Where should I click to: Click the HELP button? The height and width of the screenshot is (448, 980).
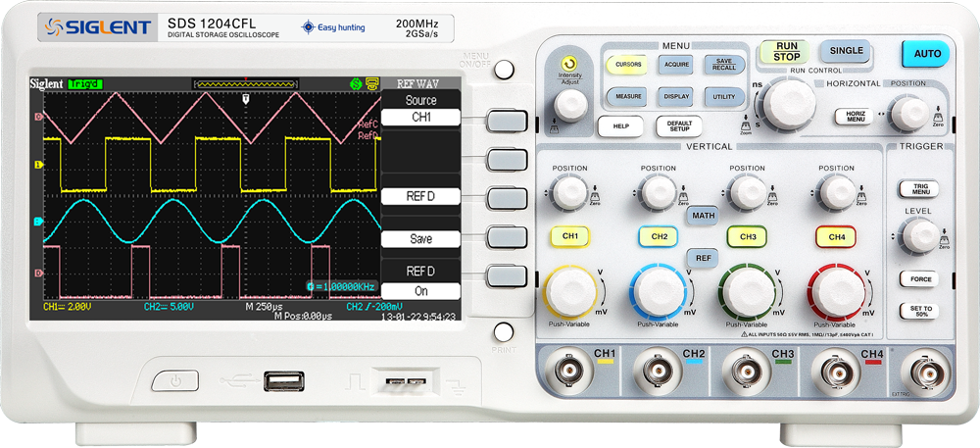[620, 125]
